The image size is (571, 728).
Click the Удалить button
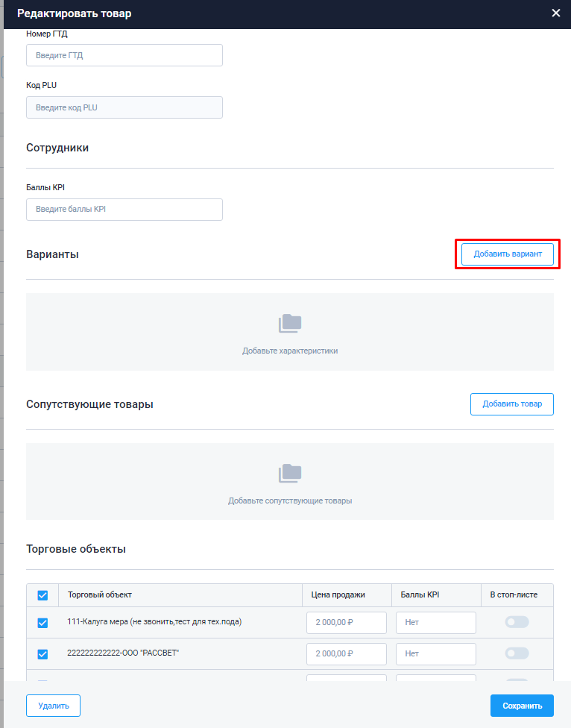53,706
